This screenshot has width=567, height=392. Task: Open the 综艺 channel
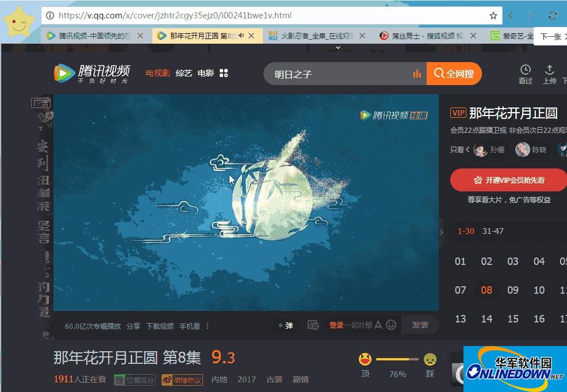coord(183,74)
